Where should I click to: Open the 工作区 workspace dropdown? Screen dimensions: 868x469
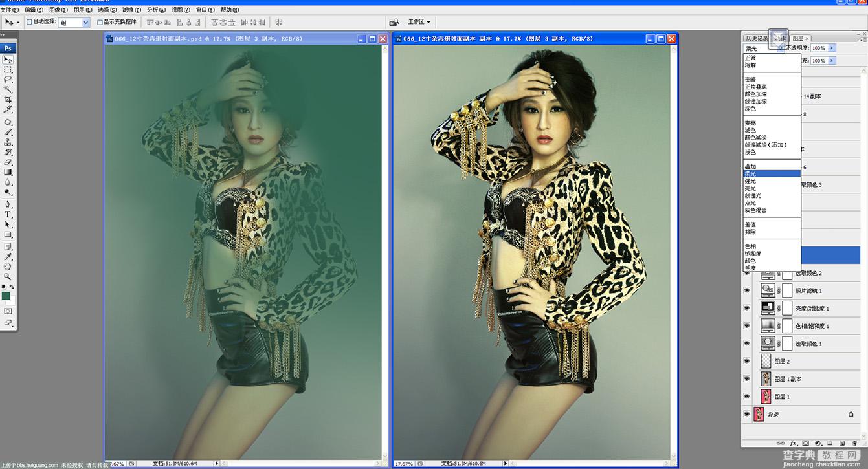[419, 22]
